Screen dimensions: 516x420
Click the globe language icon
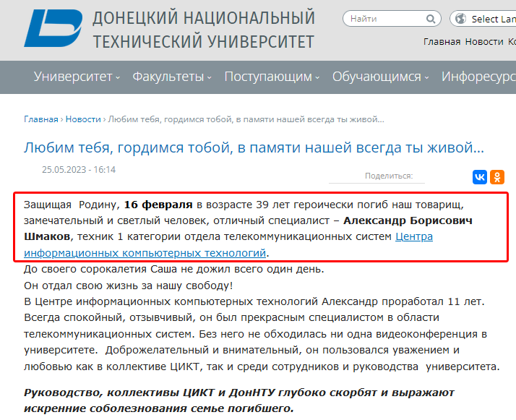460,19
